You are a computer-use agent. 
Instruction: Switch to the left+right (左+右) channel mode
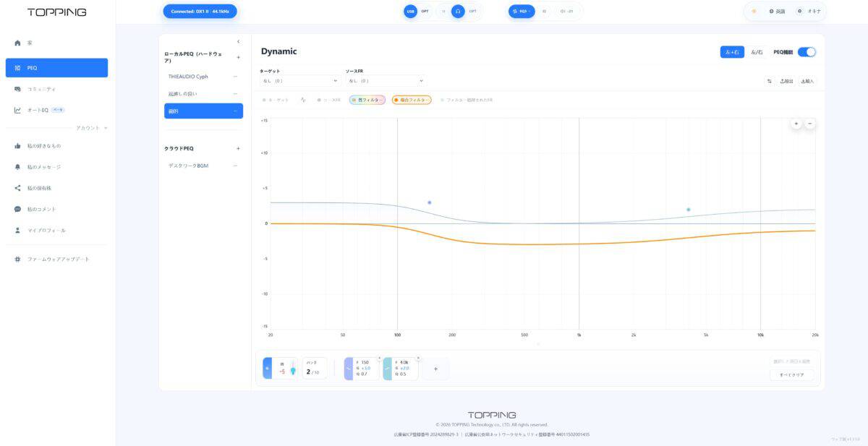[x=732, y=52]
